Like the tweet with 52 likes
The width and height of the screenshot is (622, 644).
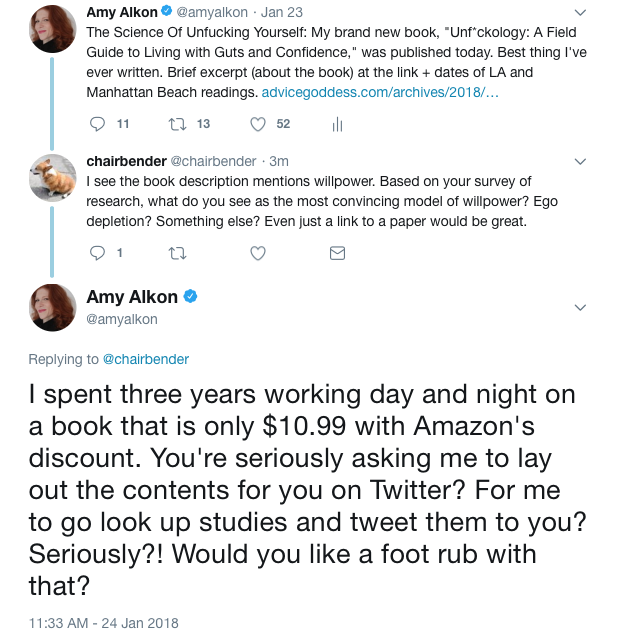tap(257, 124)
